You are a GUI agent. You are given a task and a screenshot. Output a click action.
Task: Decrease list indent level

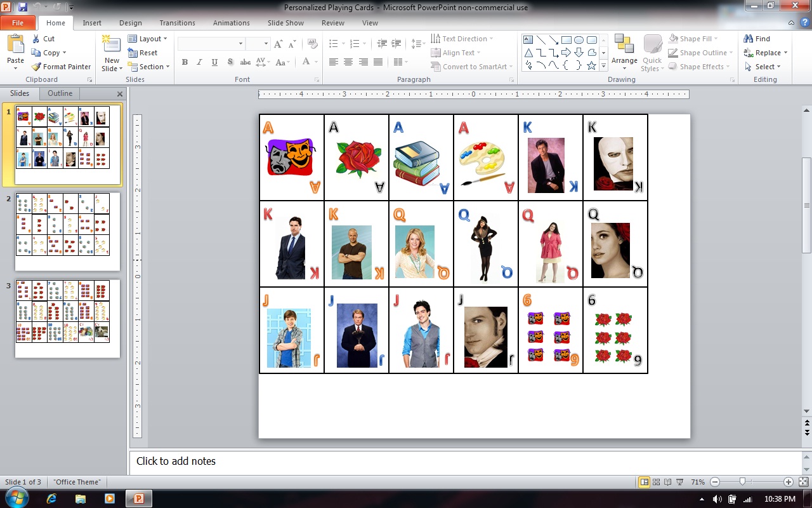click(382, 44)
